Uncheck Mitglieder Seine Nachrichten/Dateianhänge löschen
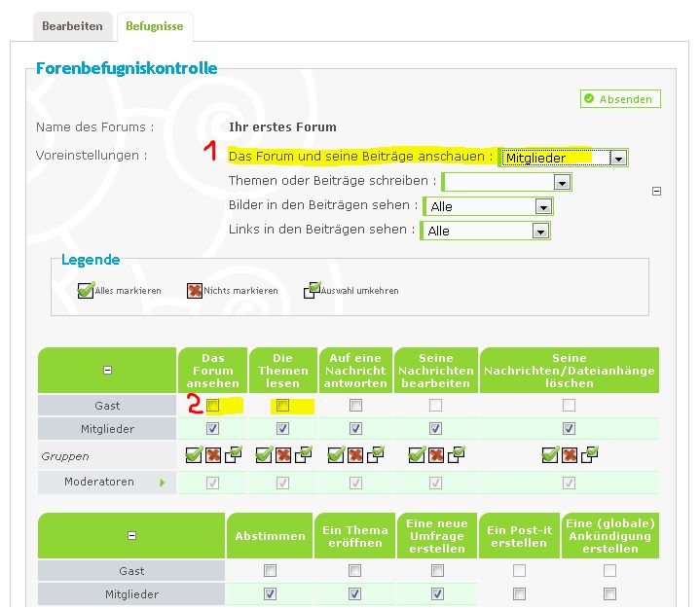This screenshot has width=700, height=609. (570, 429)
